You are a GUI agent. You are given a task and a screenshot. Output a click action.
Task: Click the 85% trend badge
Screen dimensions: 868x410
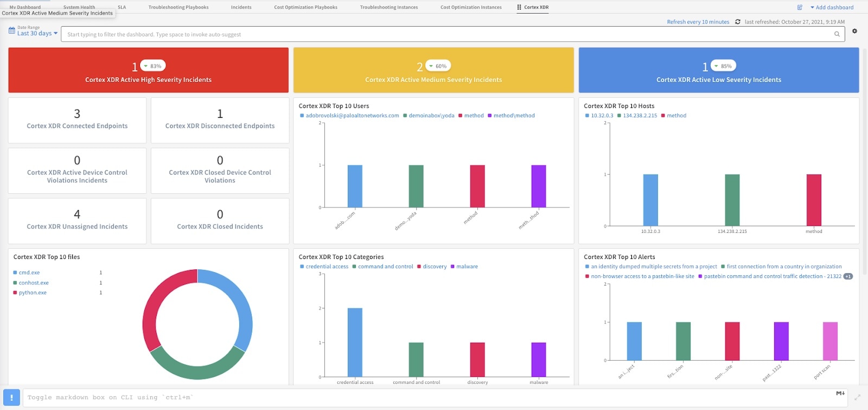(x=723, y=66)
